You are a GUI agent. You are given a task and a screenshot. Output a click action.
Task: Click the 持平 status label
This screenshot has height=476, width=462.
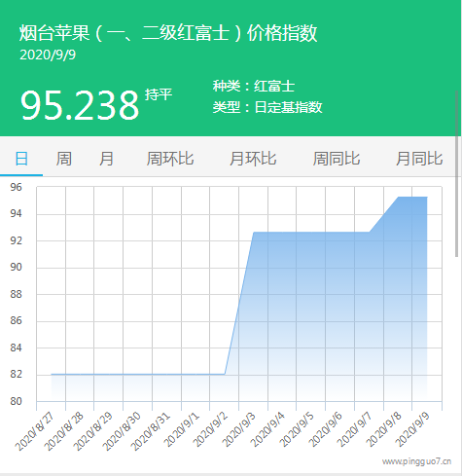(x=159, y=94)
